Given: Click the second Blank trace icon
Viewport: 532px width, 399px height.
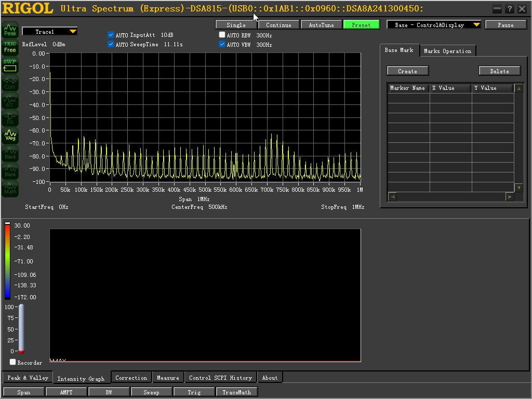Looking at the screenshot, I should pos(10,171).
